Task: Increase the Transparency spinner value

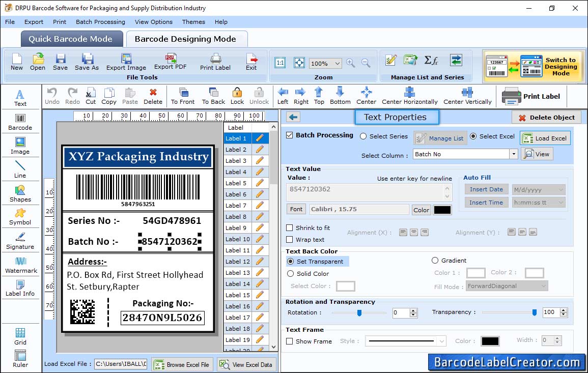Action: tap(563, 310)
